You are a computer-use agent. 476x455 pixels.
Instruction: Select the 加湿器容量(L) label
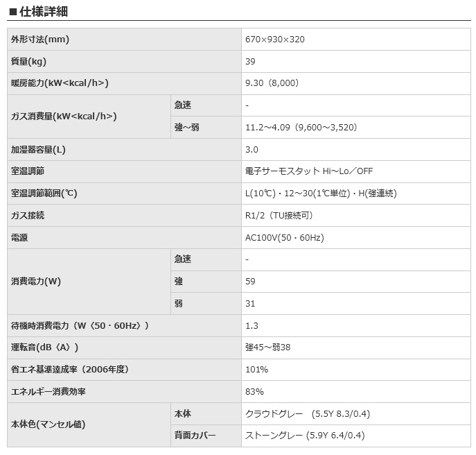38,150
